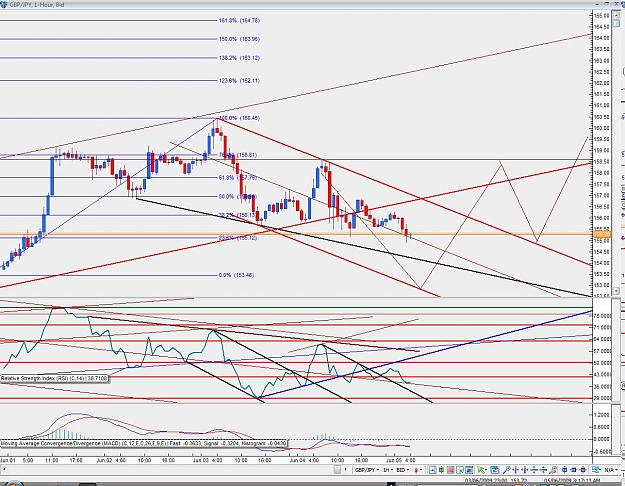Click the boxed plus chart icon

coord(433,470)
